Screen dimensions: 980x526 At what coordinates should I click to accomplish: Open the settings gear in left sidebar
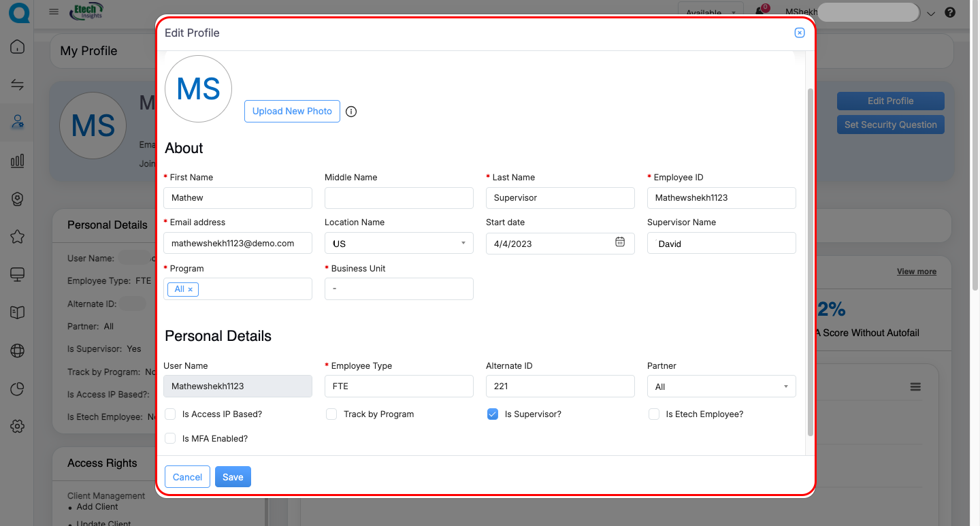coord(18,427)
